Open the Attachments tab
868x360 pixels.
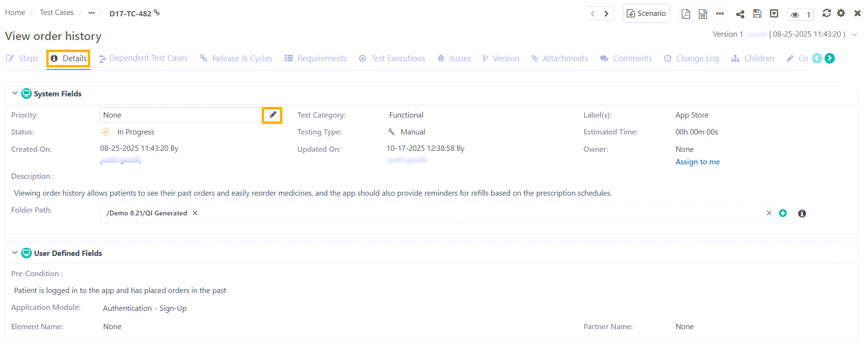tap(560, 58)
